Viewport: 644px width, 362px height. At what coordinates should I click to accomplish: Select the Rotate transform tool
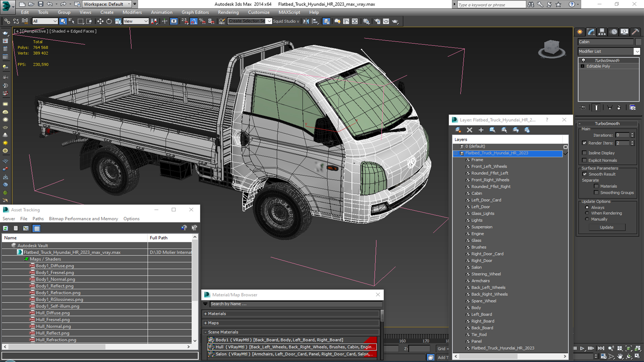(x=109, y=21)
